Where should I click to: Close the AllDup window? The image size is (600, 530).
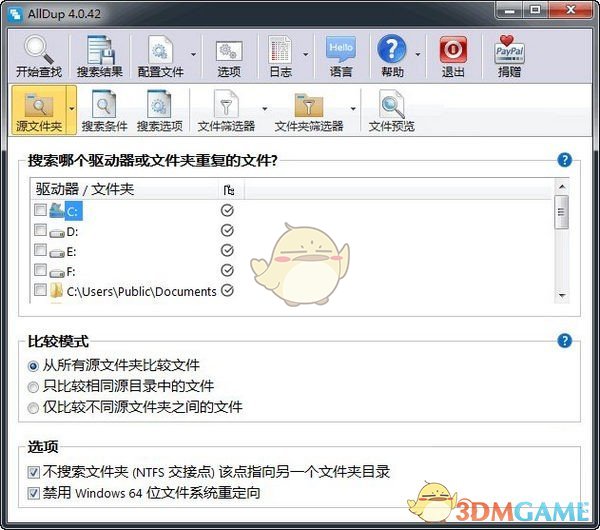click(571, 10)
